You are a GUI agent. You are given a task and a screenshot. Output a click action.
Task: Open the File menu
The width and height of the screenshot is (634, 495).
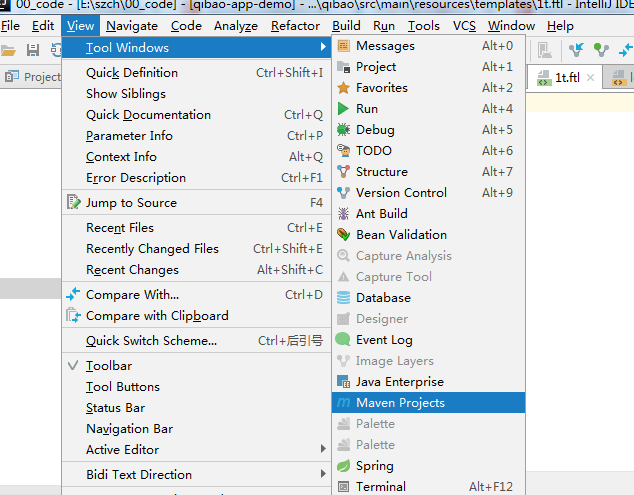point(10,26)
